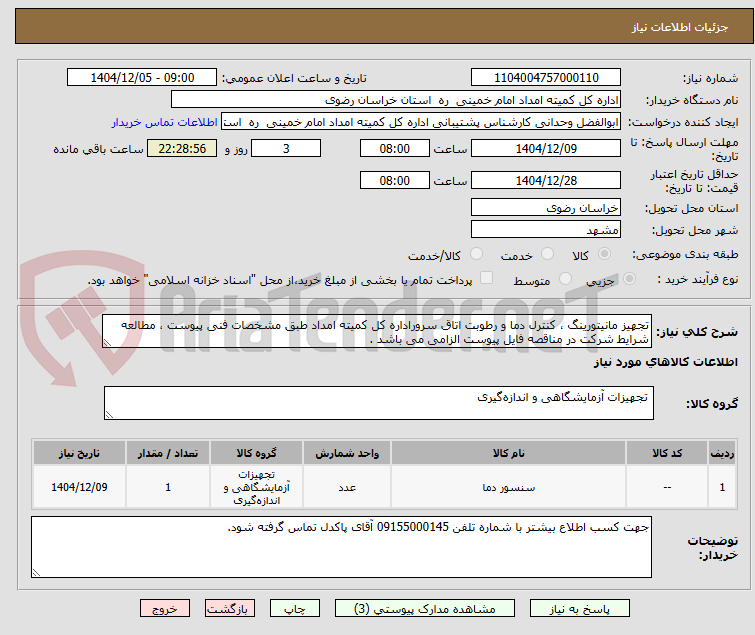Click the 'ردیف' column header

722,453
